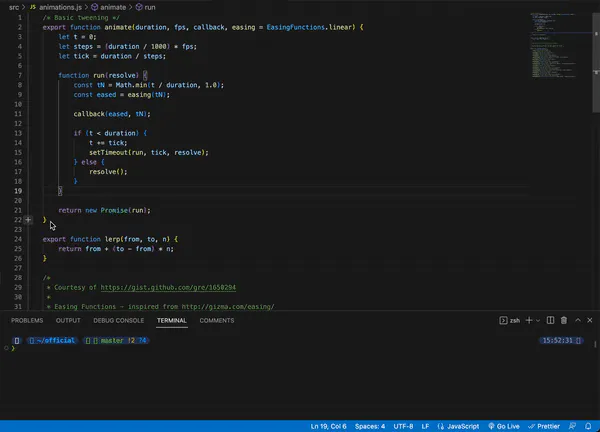Change indentation via Spaces: 4

(x=370, y=426)
